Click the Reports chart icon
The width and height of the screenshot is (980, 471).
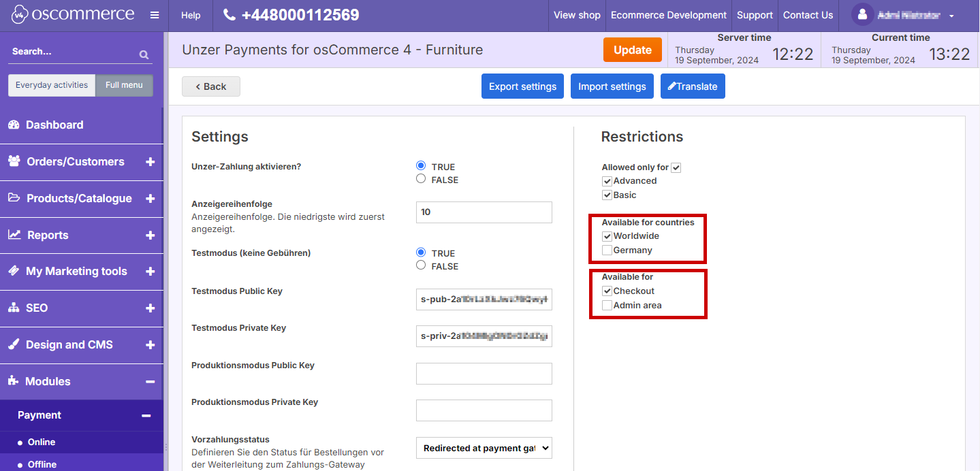(14, 235)
